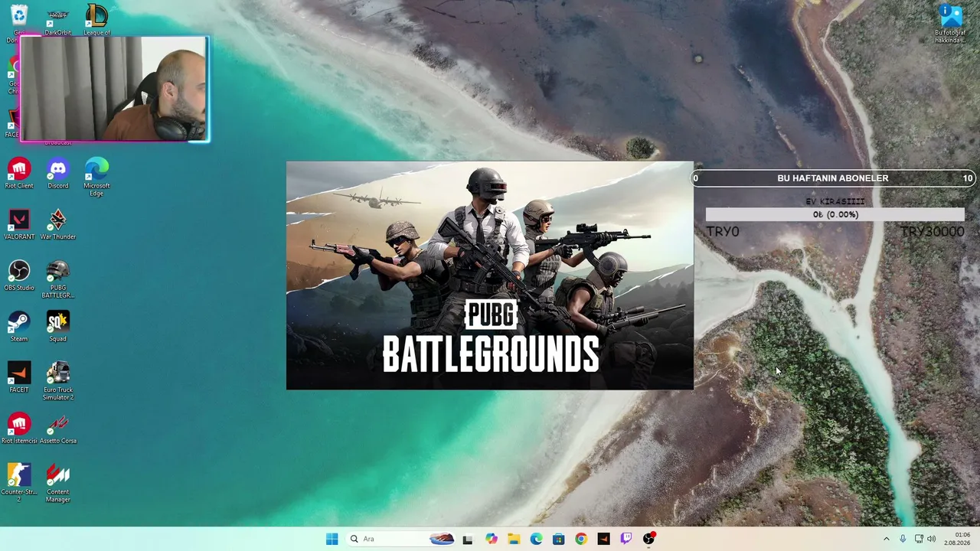Click the 'EV KİRASI' goal label
The height and width of the screenshot is (551, 980).
click(835, 201)
